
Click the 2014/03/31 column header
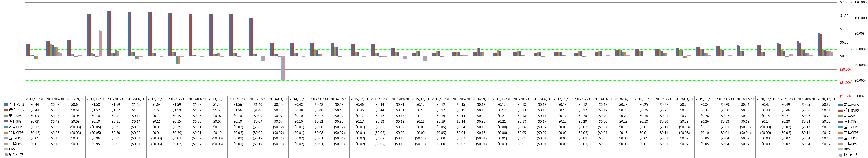(278, 99)
